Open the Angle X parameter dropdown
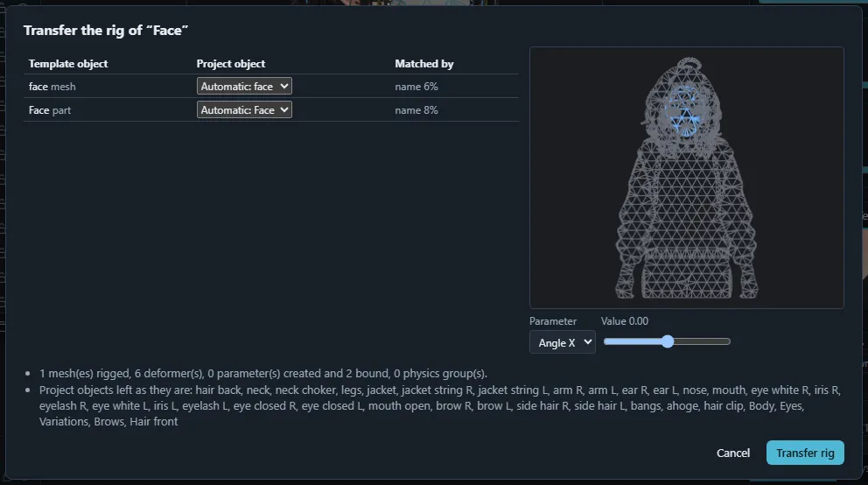The image size is (868, 485). click(563, 342)
